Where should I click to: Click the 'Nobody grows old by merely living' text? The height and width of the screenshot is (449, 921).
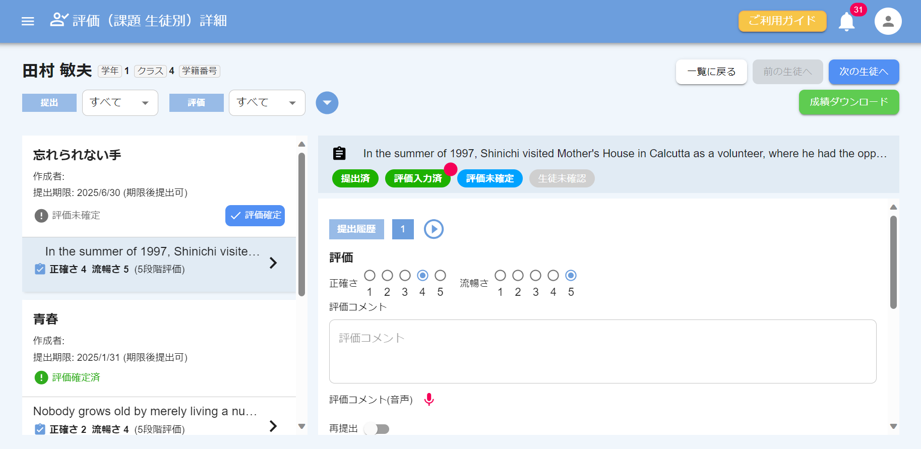[x=146, y=411]
